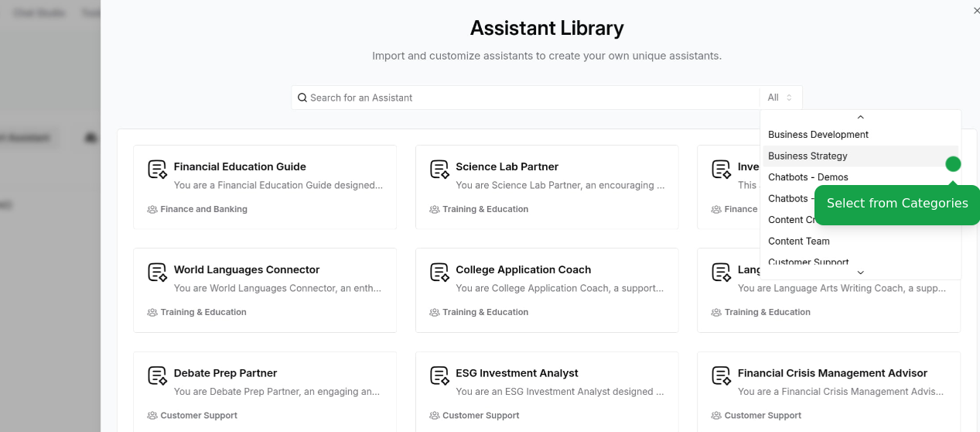Image resolution: width=980 pixels, height=432 pixels.
Task: Click Debate Prep Partner assistant icon
Action: pyautogui.click(x=158, y=376)
